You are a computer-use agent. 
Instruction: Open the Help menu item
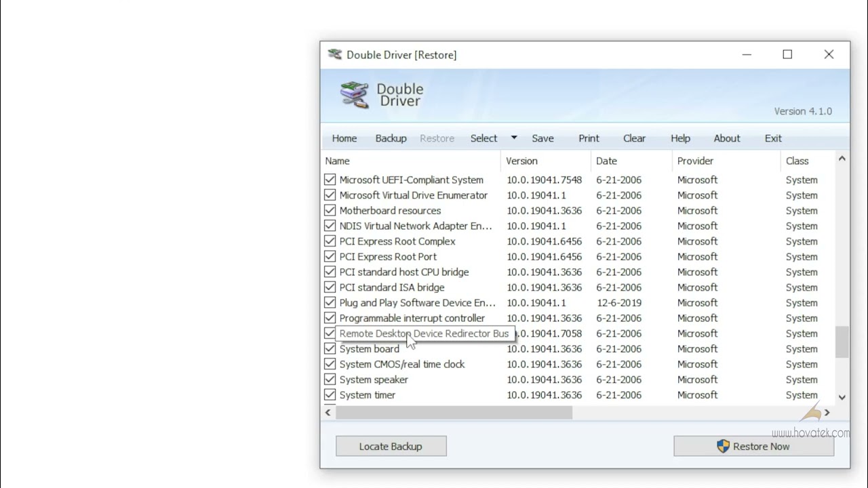pyautogui.click(x=680, y=138)
